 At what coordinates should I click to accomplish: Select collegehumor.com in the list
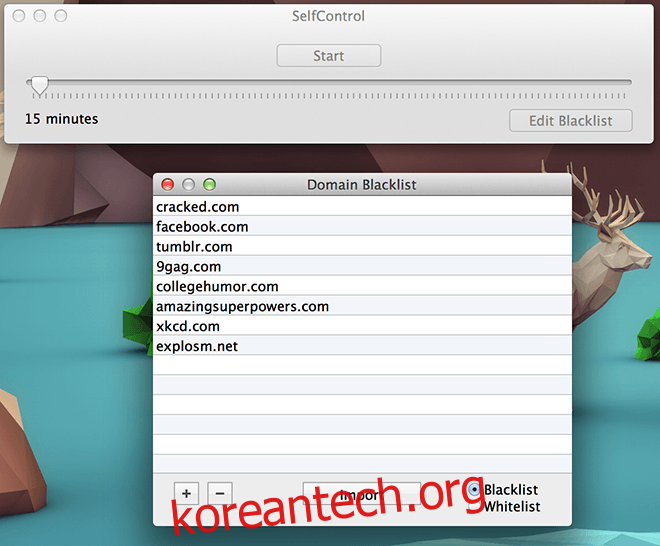coord(362,286)
